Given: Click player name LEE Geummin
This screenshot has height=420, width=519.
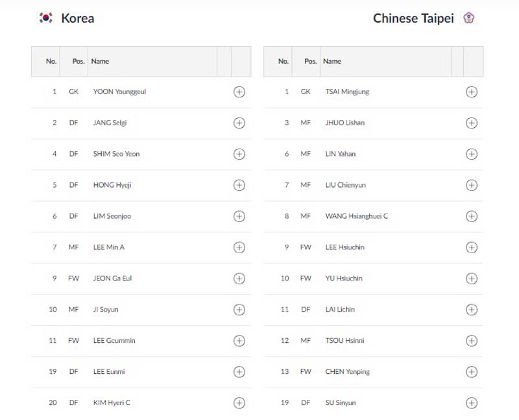Looking at the screenshot, I should point(114,341).
